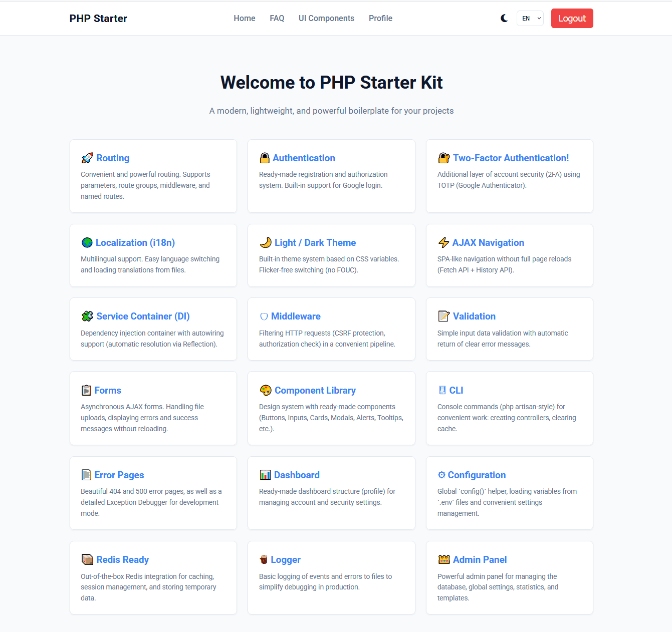This screenshot has height=632, width=672.
Task: Click the globe icon beside Localization
Action: coord(87,243)
